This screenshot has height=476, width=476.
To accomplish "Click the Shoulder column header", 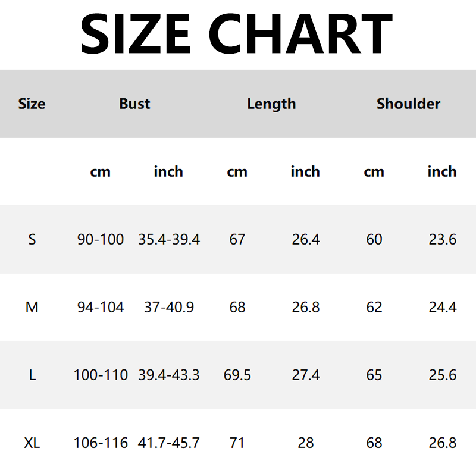I will [x=408, y=104].
